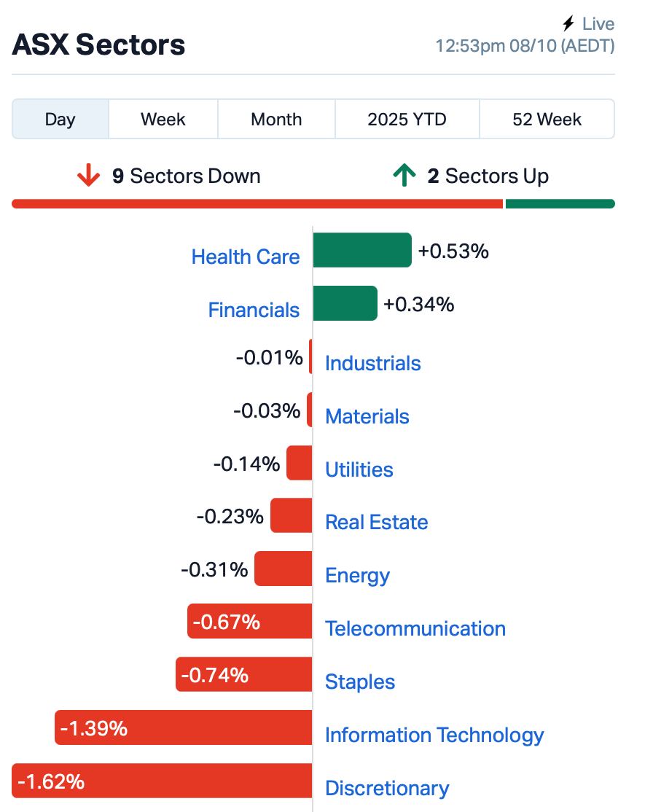653x812 pixels.
Task: Click the green sectors-up progress bar segment
Action: point(560,204)
